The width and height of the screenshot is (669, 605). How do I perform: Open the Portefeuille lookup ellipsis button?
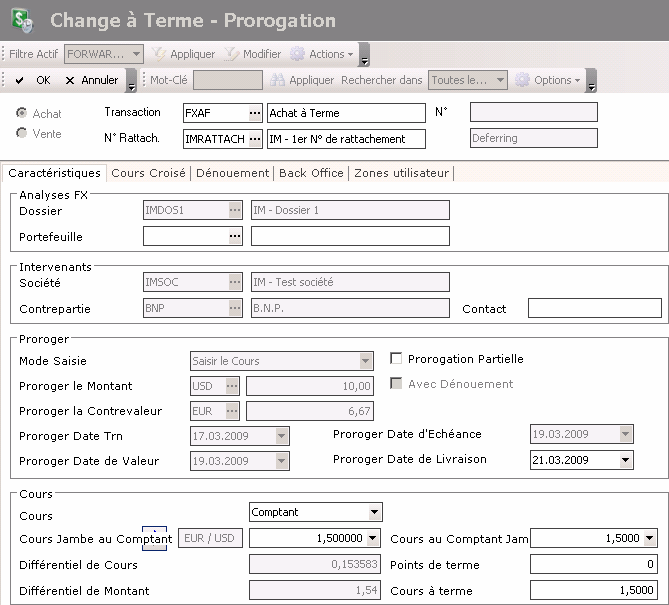pyautogui.click(x=235, y=236)
